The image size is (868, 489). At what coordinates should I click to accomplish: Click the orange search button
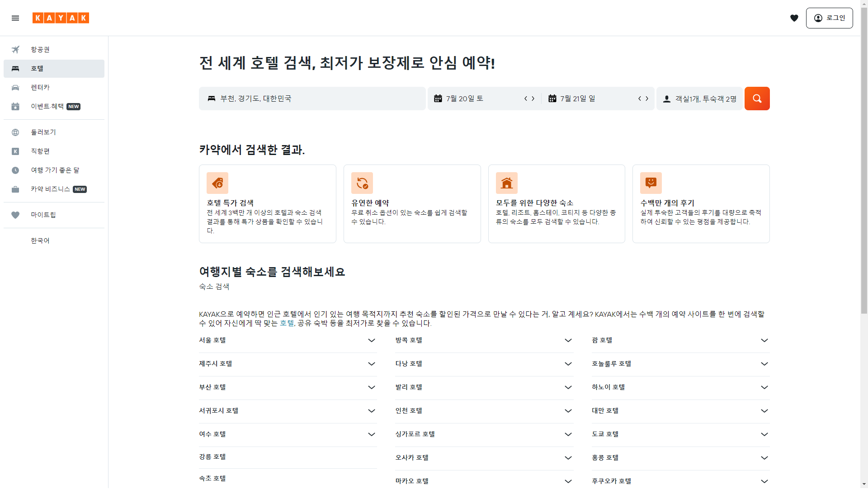point(757,99)
